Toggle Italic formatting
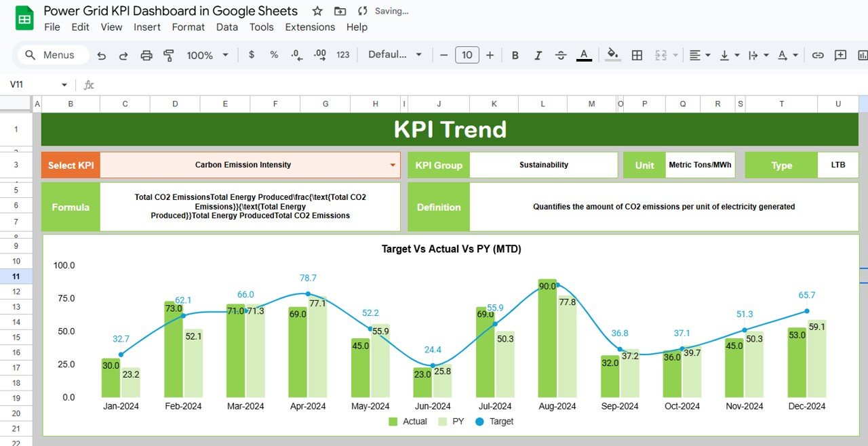 pos(538,56)
